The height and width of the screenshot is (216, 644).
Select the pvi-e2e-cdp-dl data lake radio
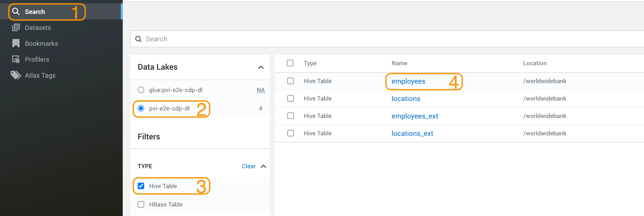(141, 108)
